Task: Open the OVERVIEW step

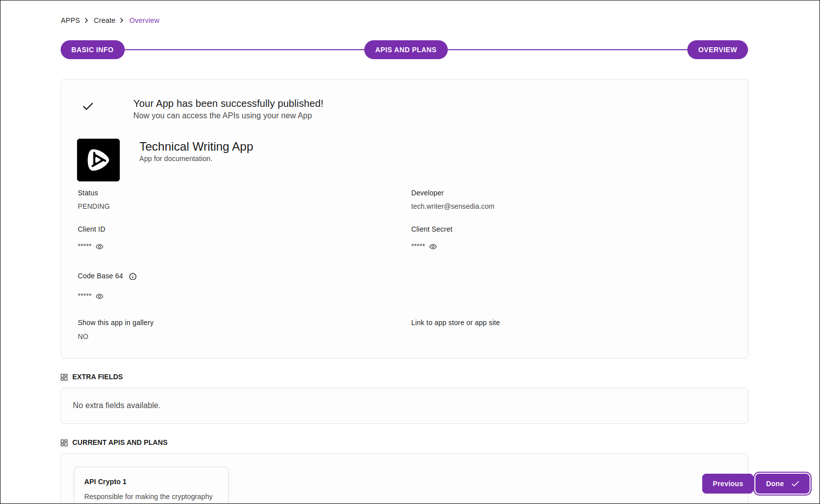Action: [717, 50]
